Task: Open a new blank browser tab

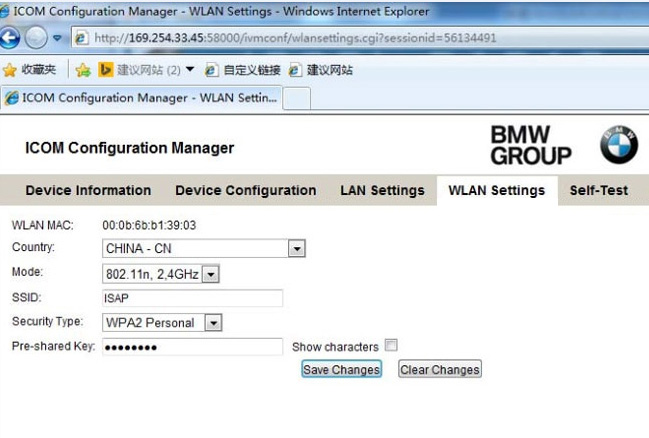Action: 296,99
